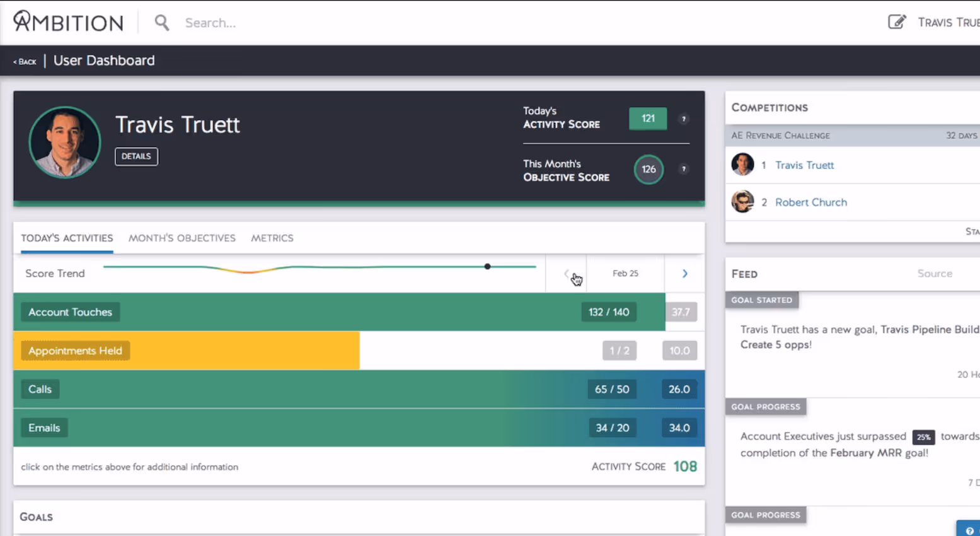
Task: Click the Ambition logo
Action: pos(68,22)
